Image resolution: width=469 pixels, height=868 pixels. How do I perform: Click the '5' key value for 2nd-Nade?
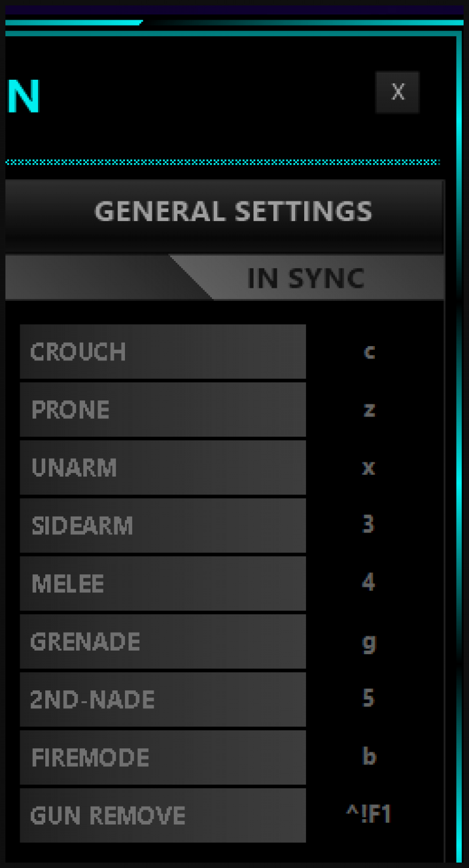pyautogui.click(x=368, y=698)
